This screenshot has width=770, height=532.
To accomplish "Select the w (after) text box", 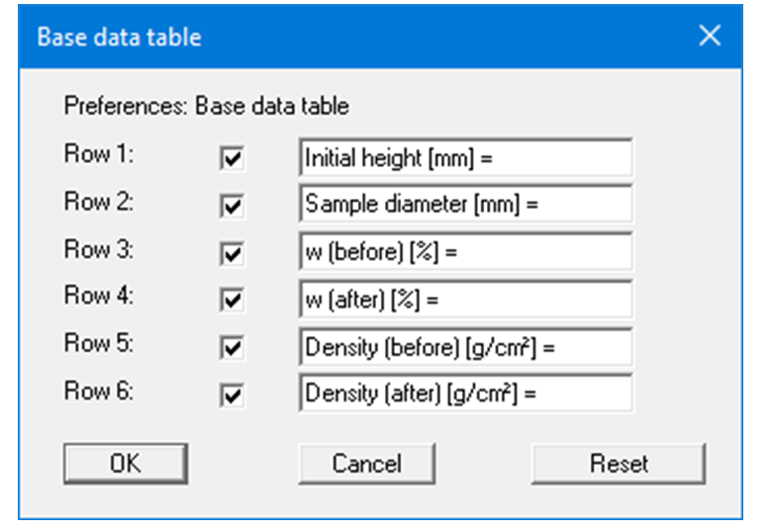I will (x=465, y=300).
